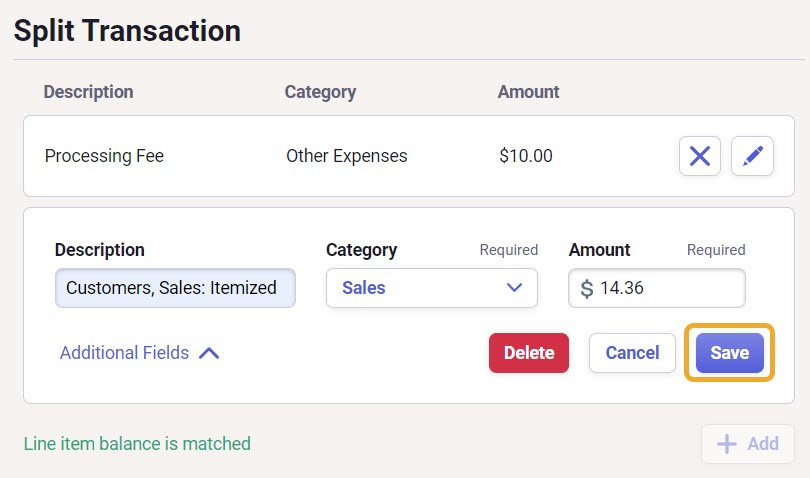
Task: Click the plus icon on the Add button
Action: click(x=726, y=443)
